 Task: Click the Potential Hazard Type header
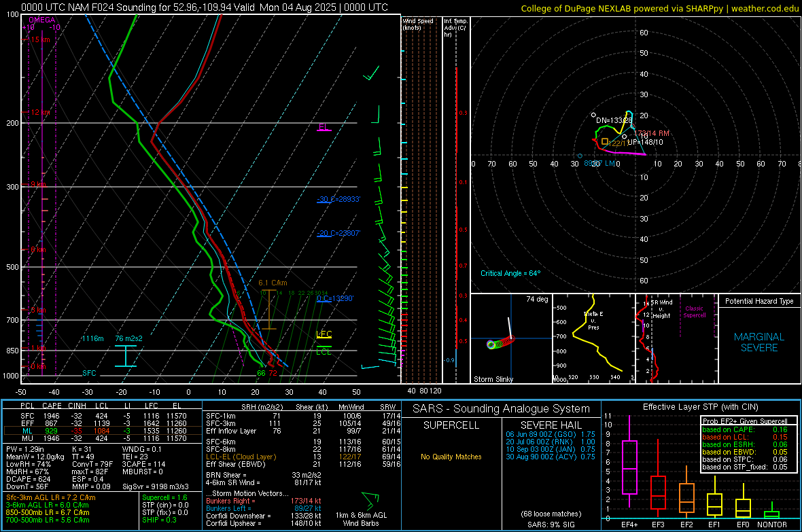pyautogui.click(x=759, y=301)
